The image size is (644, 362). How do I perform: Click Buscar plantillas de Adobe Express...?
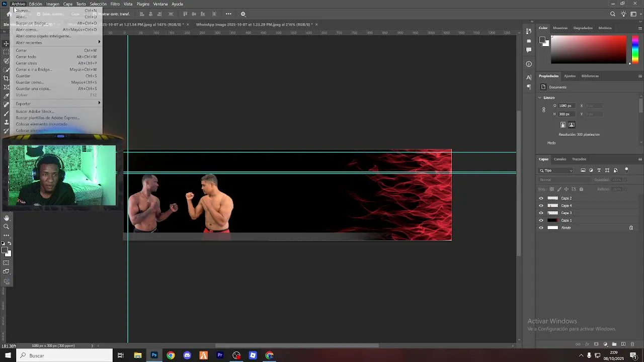point(48,118)
